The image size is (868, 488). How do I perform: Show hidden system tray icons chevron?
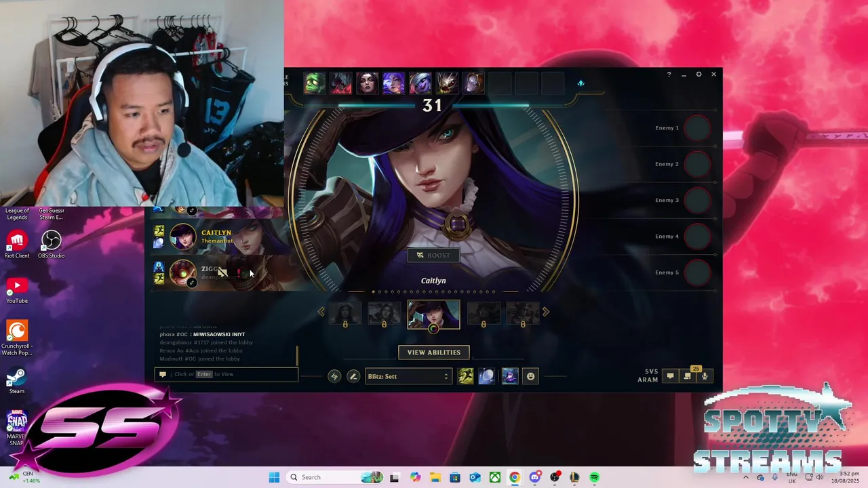(745, 477)
